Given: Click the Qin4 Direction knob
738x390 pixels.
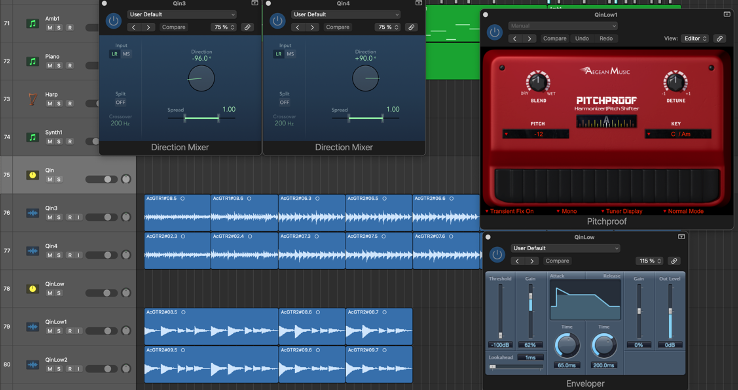Looking at the screenshot, I should (365, 78).
